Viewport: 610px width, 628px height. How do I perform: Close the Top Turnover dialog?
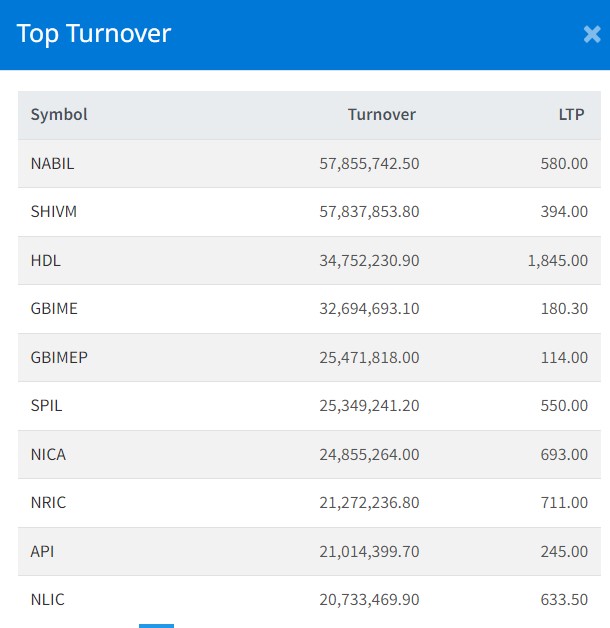(x=591, y=34)
